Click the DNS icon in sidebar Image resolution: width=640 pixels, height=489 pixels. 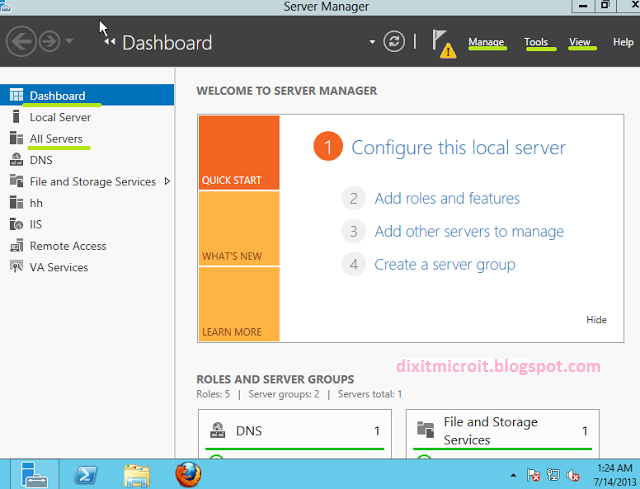pyautogui.click(x=16, y=160)
